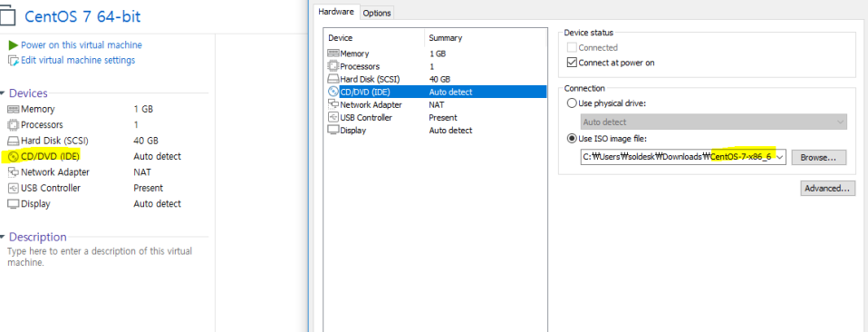Select Hard Disk (SCSI) row in Hardware list
This screenshot has width=868, height=332.
click(436, 79)
